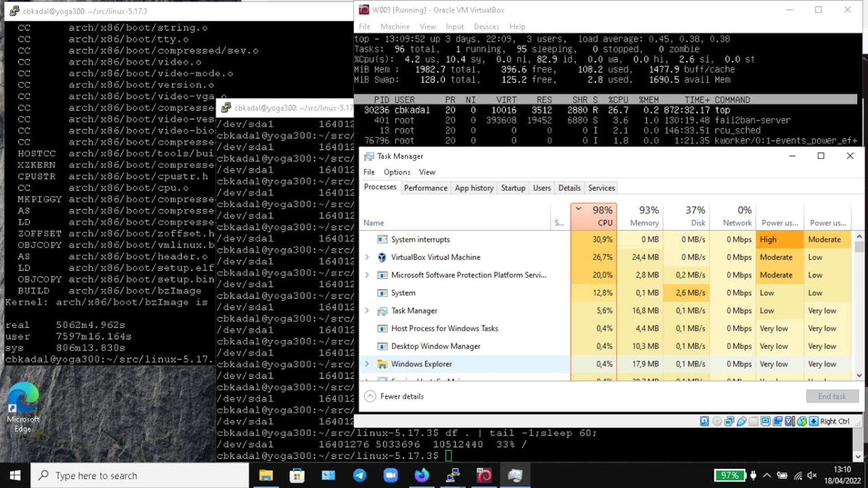Switch to PuTTY via taskbar icon

(453, 475)
